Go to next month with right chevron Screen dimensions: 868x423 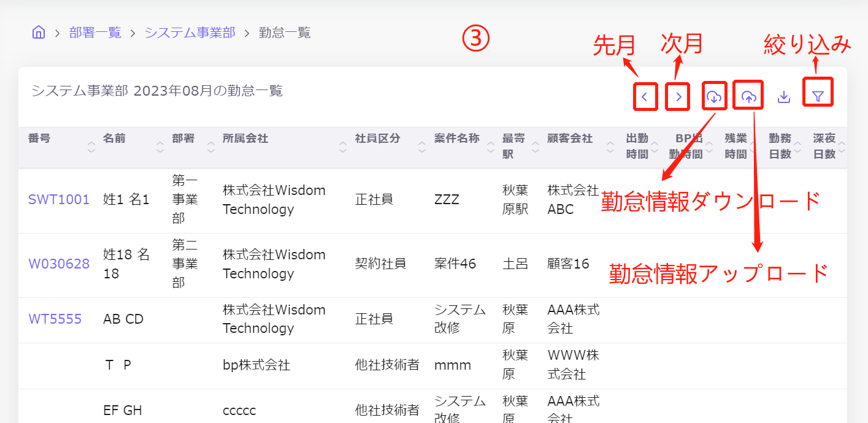tap(678, 97)
